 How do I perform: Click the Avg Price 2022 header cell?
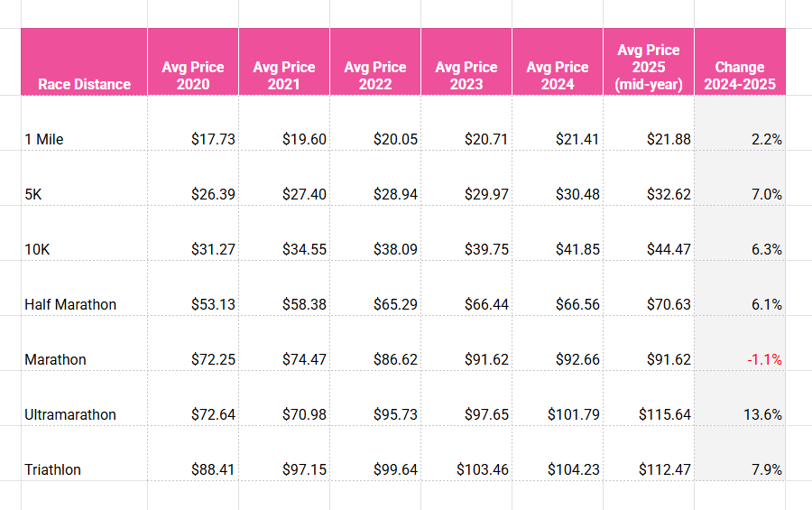pyautogui.click(x=375, y=61)
